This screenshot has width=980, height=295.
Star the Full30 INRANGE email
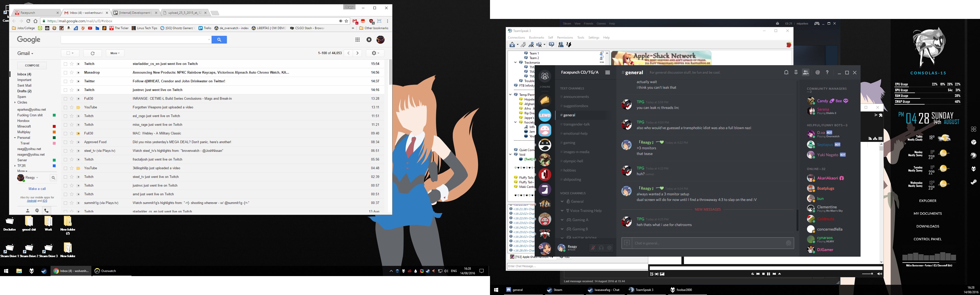(x=71, y=99)
